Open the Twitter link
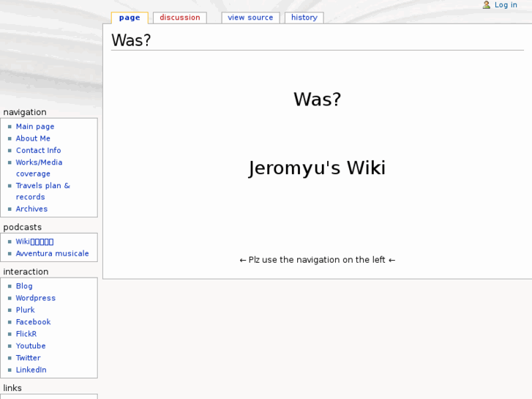 pyautogui.click(x=28, y=357)
